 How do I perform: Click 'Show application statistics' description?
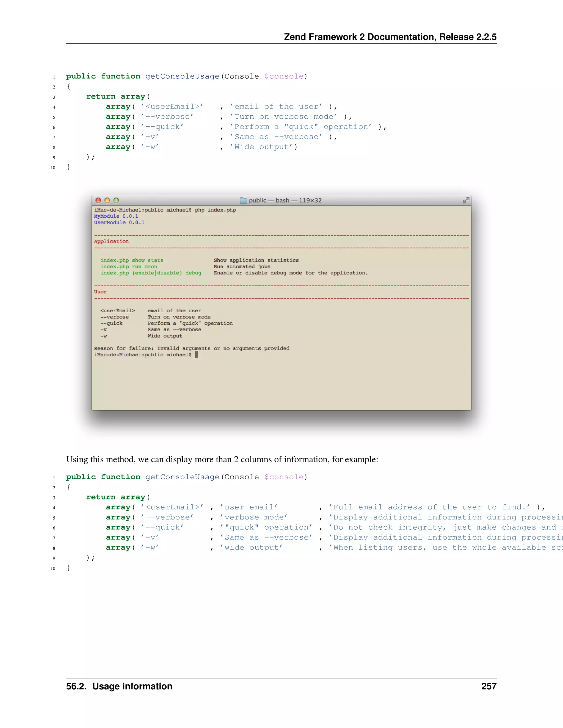(256, 260)
